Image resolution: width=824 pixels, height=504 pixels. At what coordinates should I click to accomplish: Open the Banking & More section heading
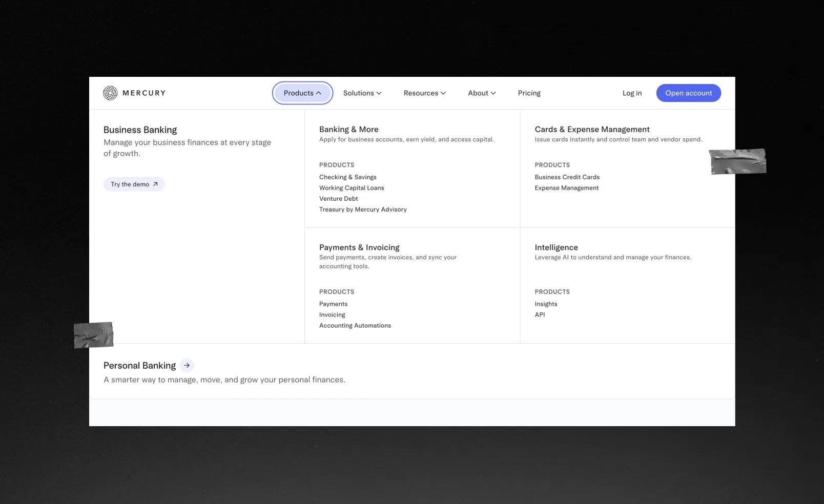pos(349,129)
